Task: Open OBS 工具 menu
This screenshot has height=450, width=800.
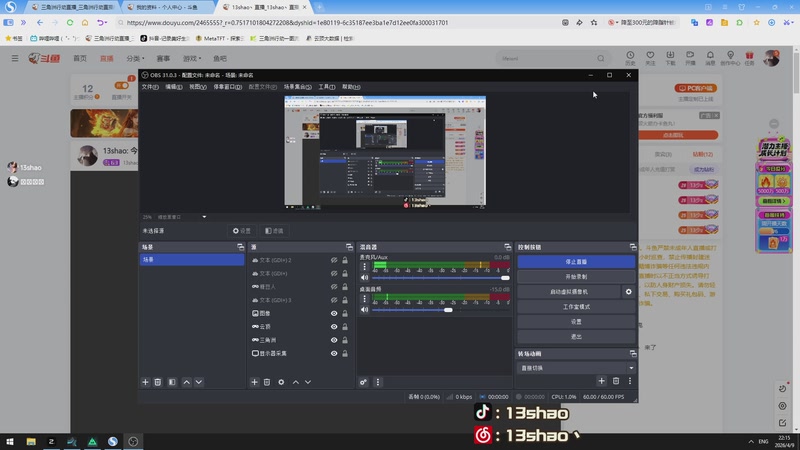Action: click(327, 87)
